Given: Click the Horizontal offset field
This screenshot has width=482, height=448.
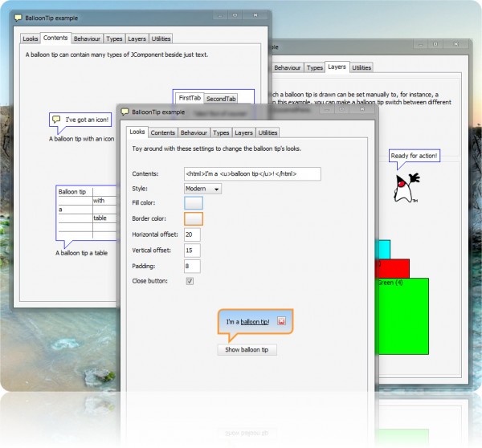Looking at the screenshot, I should point(192,234).
